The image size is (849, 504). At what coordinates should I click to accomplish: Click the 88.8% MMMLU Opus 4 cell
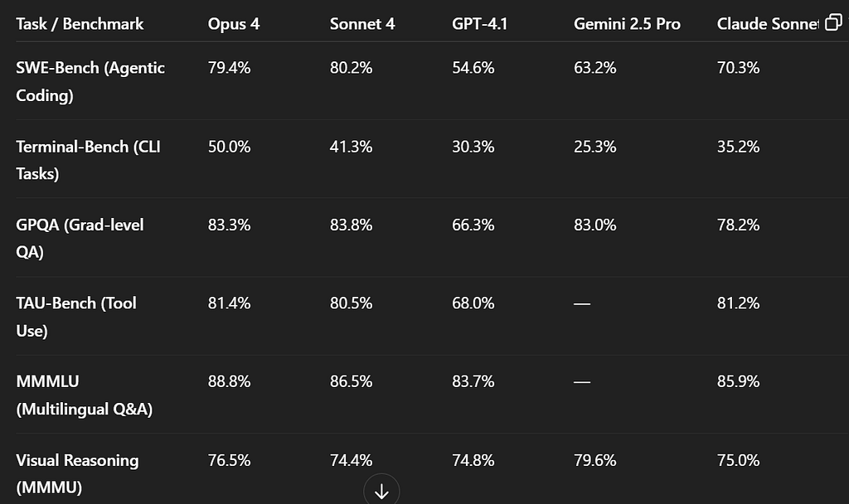[x=229, y=381]
